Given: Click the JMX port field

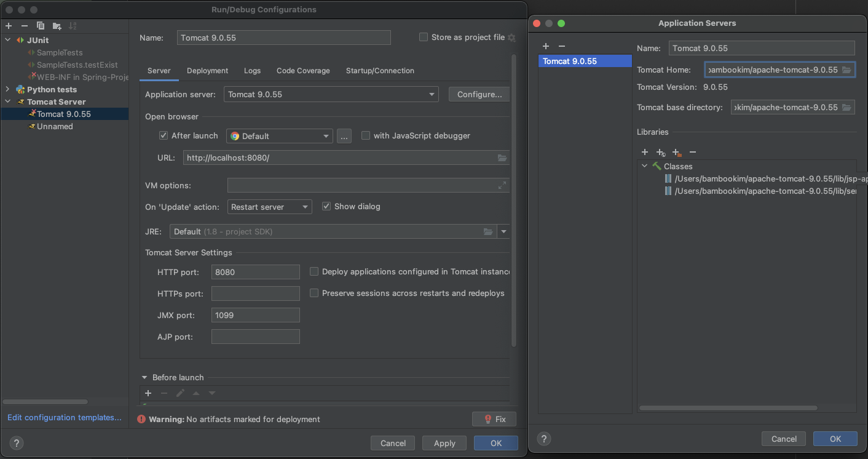Looking at the screenshot, I should (x=255, y=315).
